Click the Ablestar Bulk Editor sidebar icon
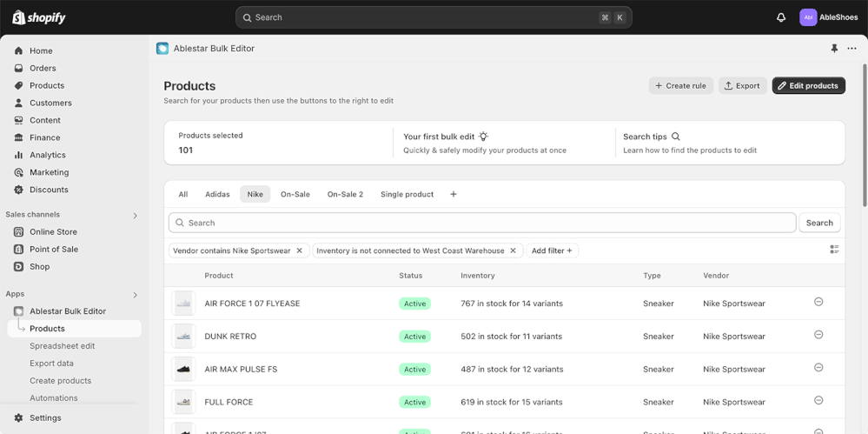 19,311
